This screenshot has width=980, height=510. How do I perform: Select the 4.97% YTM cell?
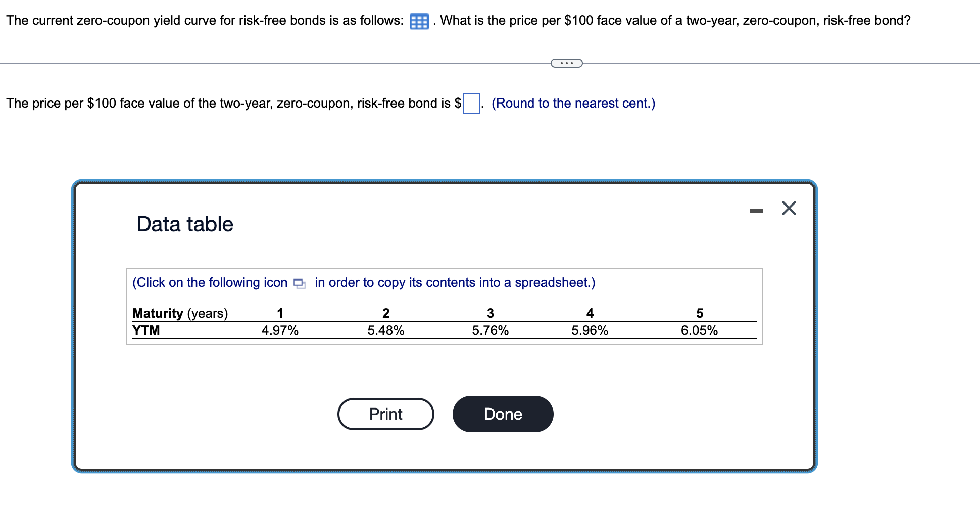[x=280, y=330]
